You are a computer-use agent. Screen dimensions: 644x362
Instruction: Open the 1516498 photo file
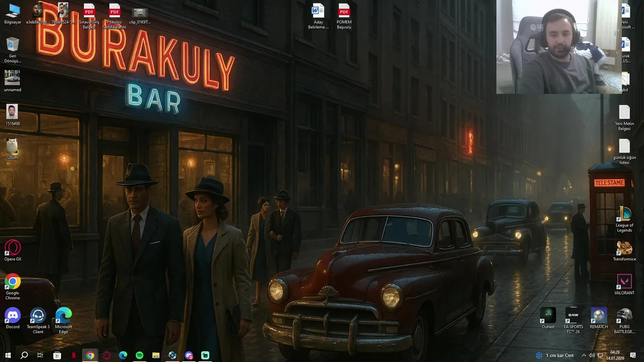[13, 115]
